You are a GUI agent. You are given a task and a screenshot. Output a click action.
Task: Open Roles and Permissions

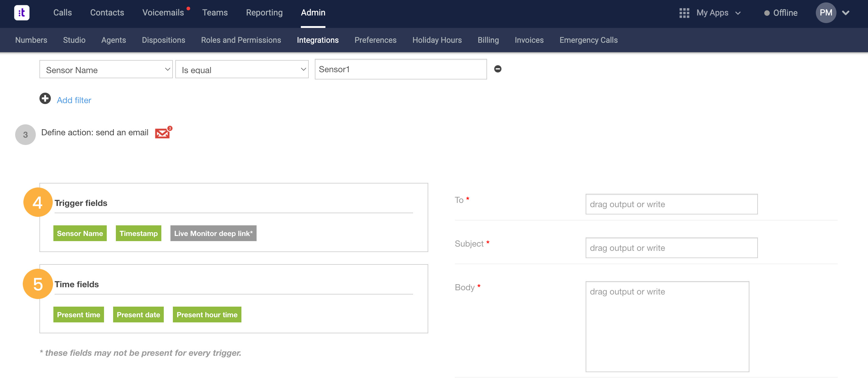241,40
